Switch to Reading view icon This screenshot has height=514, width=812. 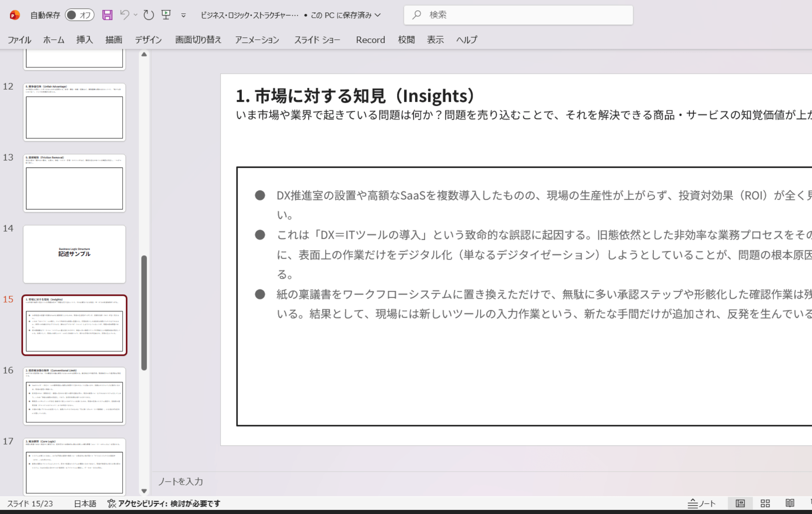pyautogui.click(x=790, y=503)
